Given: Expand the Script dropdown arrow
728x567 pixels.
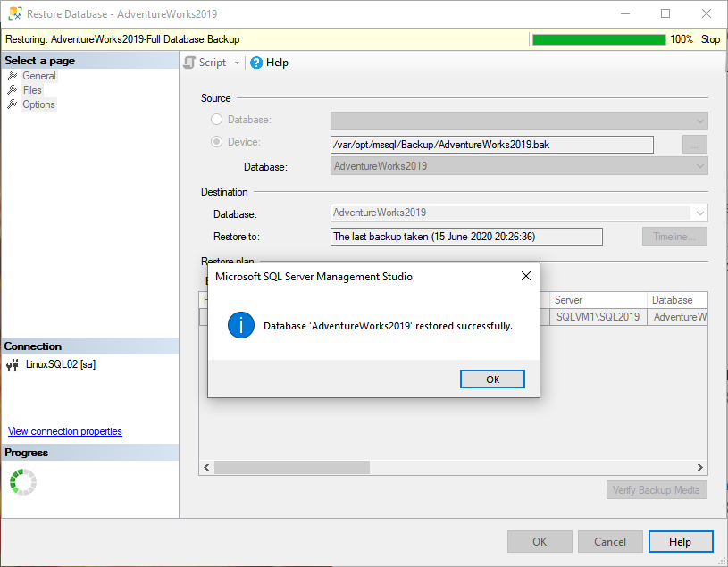Looking at the screenshot, I should 237,63.
